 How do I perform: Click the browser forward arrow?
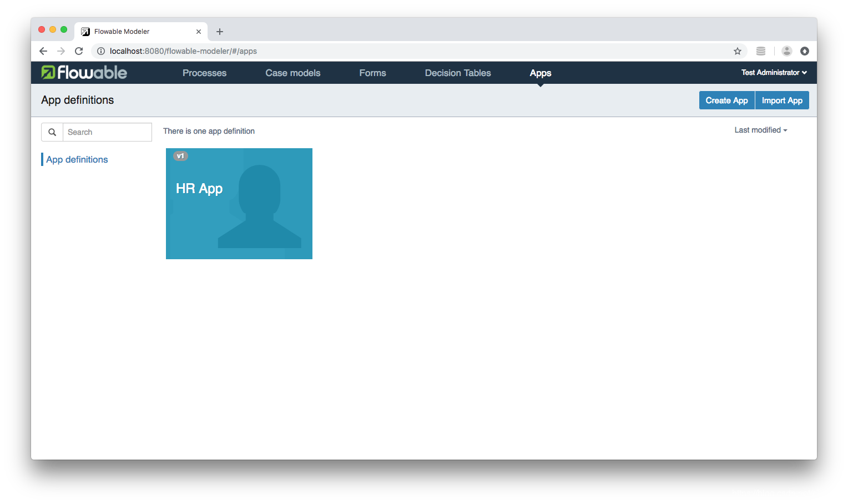(x=61, y=51)
